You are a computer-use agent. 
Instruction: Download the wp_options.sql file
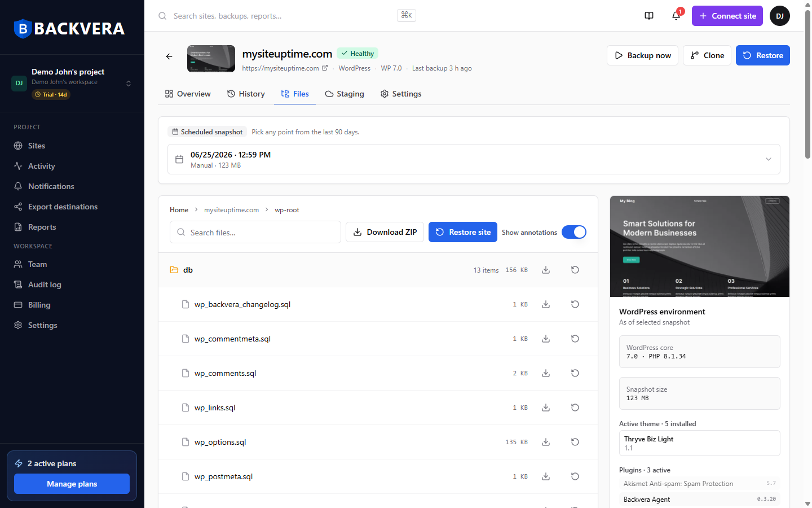546,442
